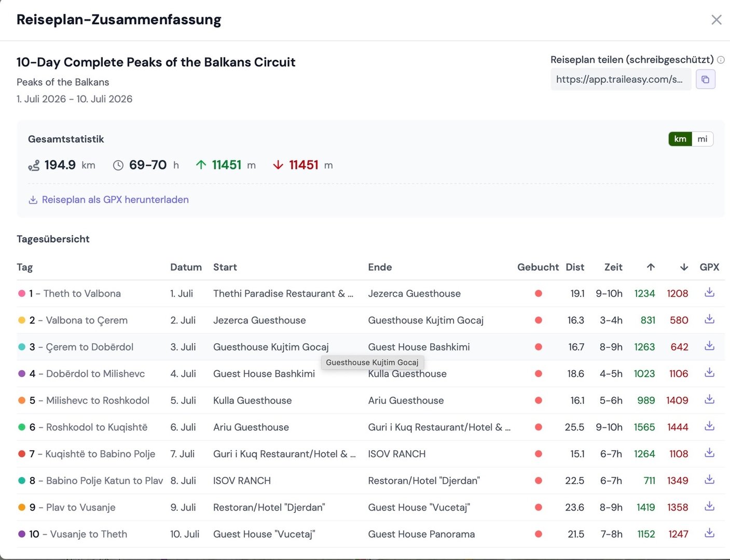Click the ascent arrow column header
Screen dimensions: 730x560
651,267
